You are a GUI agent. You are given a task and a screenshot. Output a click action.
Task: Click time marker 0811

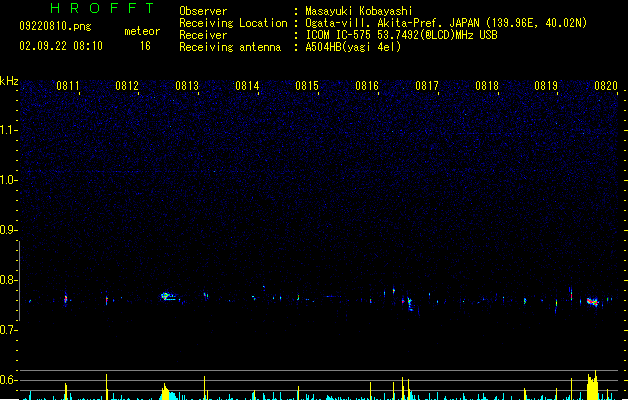click(67, 86)
